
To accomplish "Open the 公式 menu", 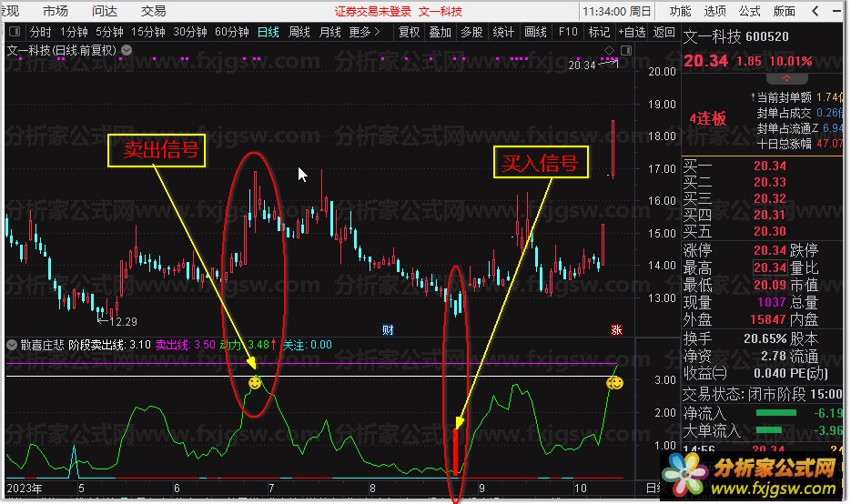I will 749,11.
